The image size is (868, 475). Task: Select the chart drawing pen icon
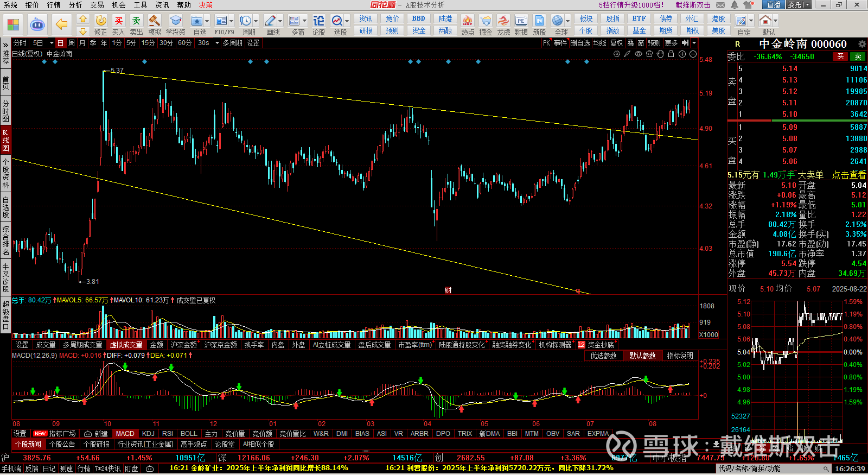pos(627,54)
